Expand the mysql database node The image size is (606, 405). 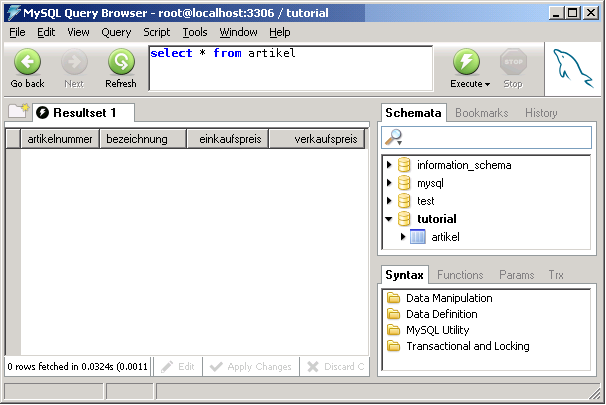[389, 183]
